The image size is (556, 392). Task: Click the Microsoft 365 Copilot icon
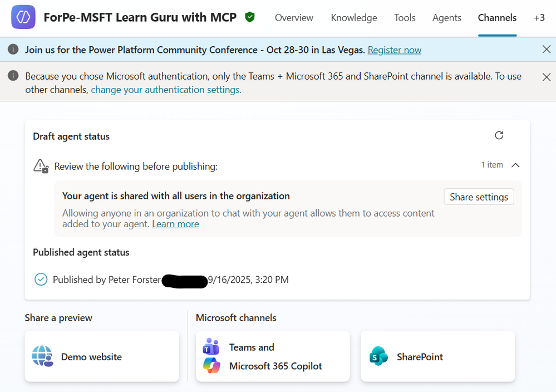[x=211, y=366]
